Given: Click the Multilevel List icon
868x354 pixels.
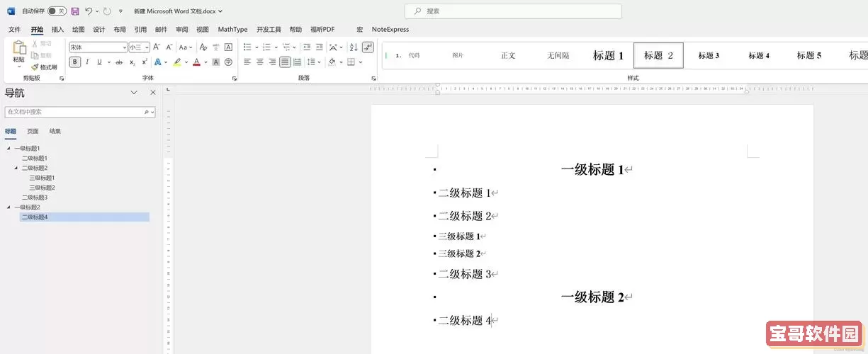Looking at the screenshot, I should tap(286, 47).
